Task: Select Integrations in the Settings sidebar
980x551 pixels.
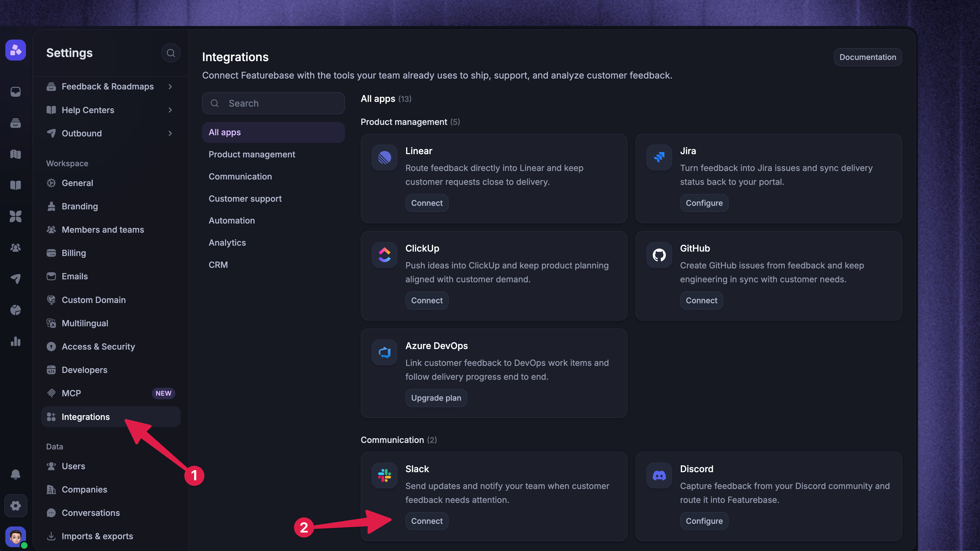Action: 111,417
